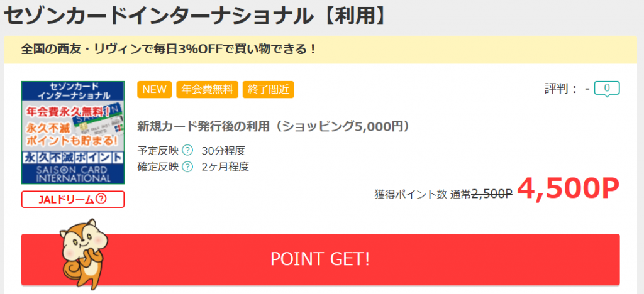Click the page title セゾンカードインターナショナル【利用】
Image resolution: width=644 pixels, height=294 pixels.
point(194,16)
